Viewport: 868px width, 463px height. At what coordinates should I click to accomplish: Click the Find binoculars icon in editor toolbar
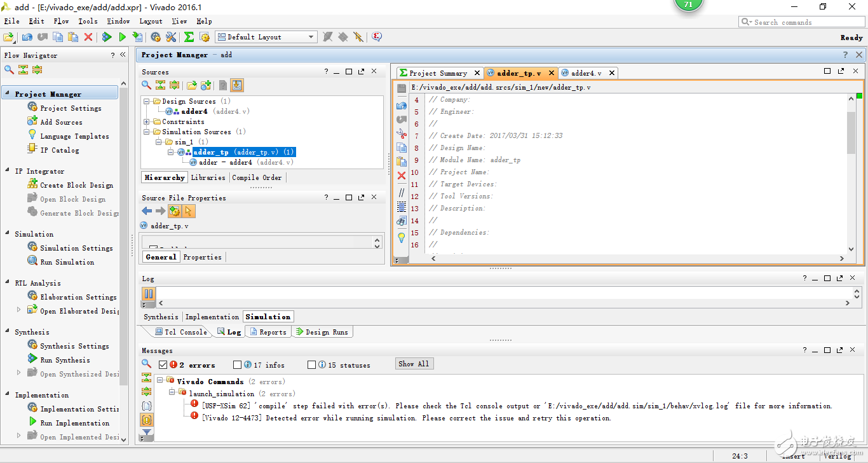pos(401,221)
